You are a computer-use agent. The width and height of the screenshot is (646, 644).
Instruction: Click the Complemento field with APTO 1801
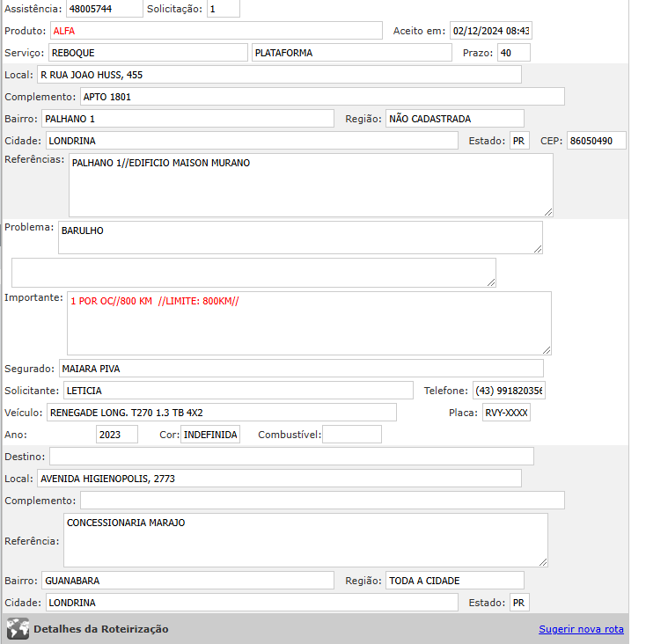pyautogui.click(x=322, y=97)
